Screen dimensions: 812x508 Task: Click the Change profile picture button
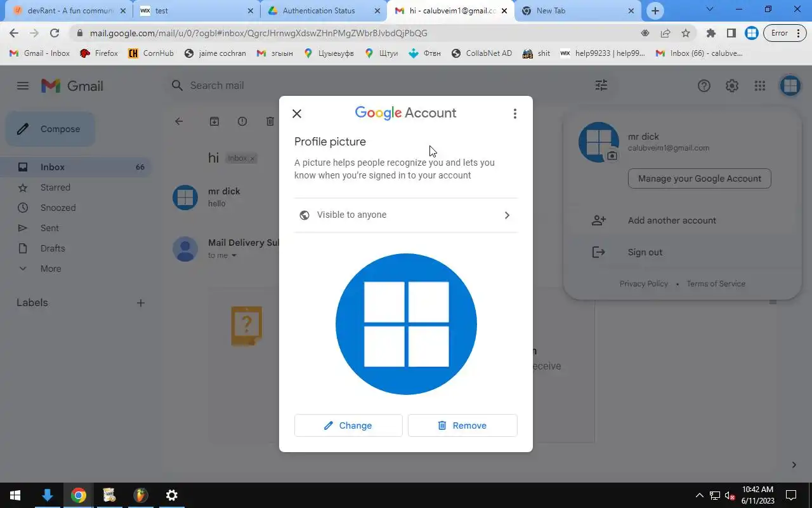pos(348,425)
